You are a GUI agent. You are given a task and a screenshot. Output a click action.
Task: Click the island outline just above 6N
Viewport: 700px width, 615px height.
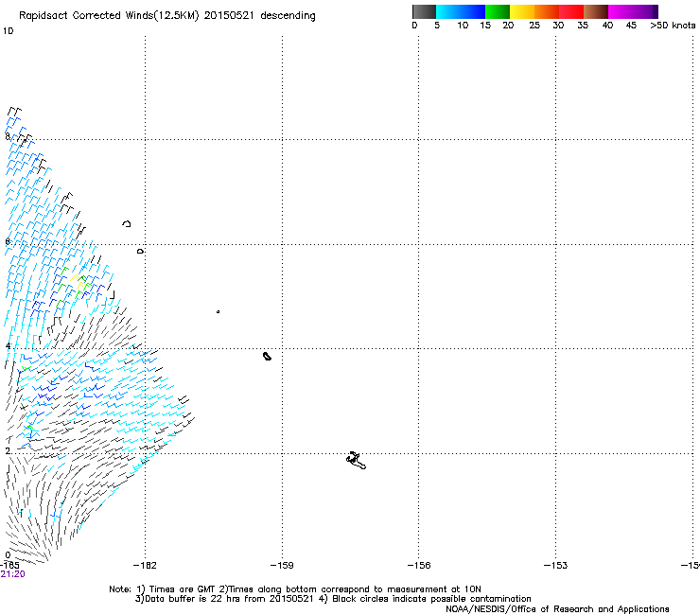[x=127, y=223]
